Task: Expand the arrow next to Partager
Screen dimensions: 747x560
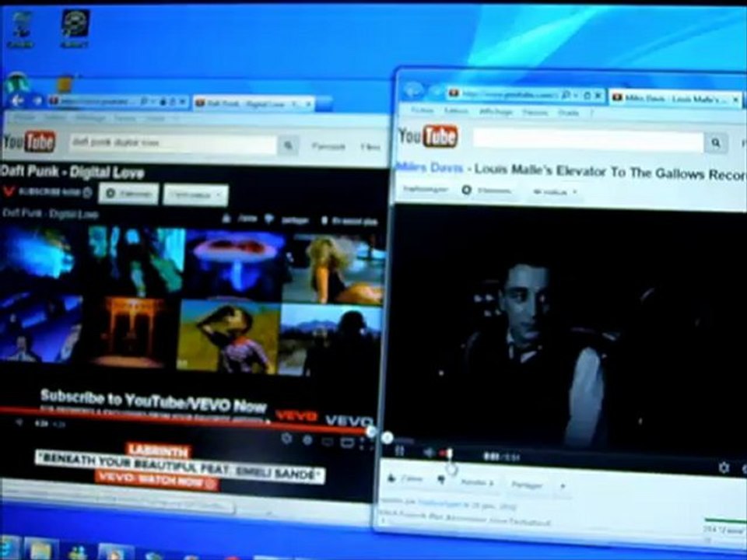Action: coord(563,486)
